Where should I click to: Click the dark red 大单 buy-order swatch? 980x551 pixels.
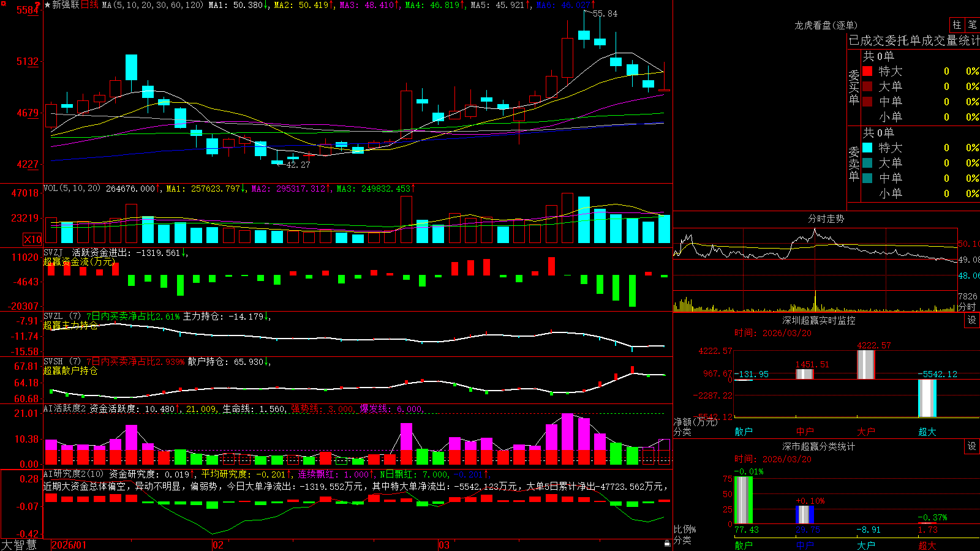click(867, 86)
